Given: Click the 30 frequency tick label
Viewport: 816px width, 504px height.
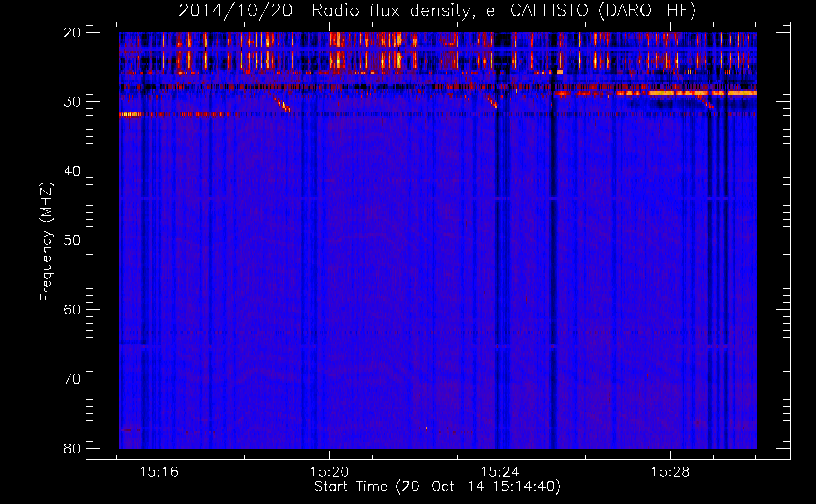Looking at the screenshot, I should [72, 102].
